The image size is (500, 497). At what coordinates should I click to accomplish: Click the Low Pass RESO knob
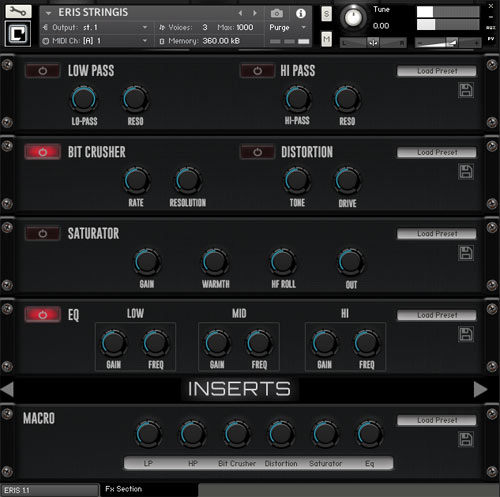[135, 99]
